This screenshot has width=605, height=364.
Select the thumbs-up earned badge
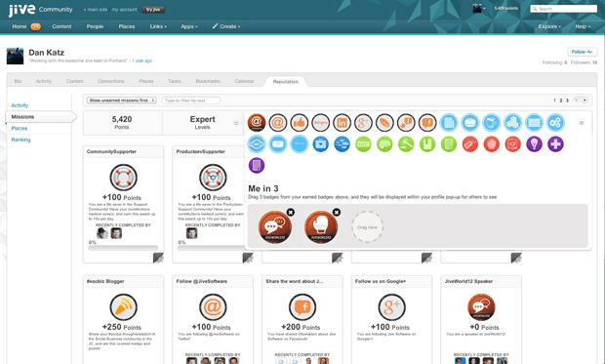pos(300,123)
